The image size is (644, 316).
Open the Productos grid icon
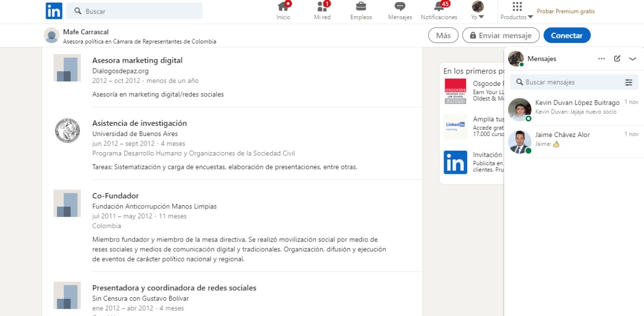point(516,7)
